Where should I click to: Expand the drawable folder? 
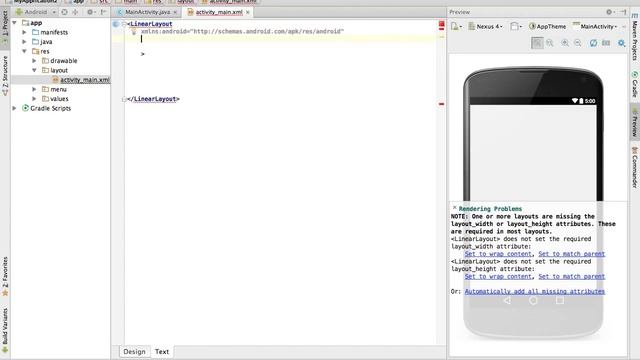point(34,61)
